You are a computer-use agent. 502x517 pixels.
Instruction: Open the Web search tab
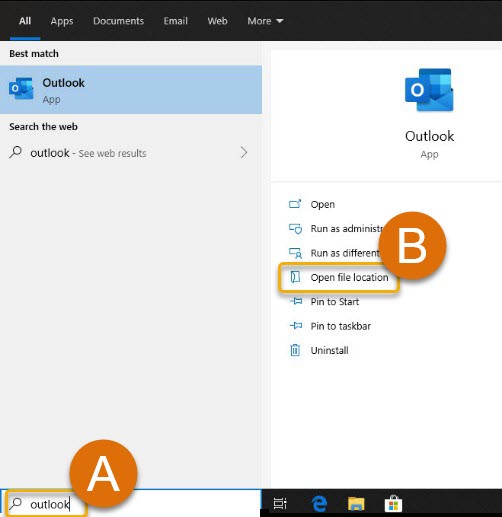217,21
